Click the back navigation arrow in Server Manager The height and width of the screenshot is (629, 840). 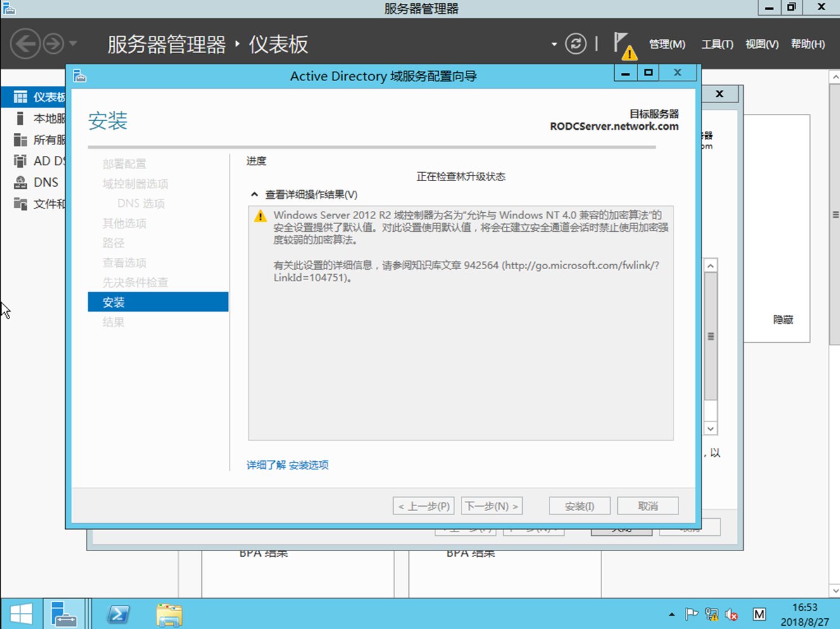[25, 44]
